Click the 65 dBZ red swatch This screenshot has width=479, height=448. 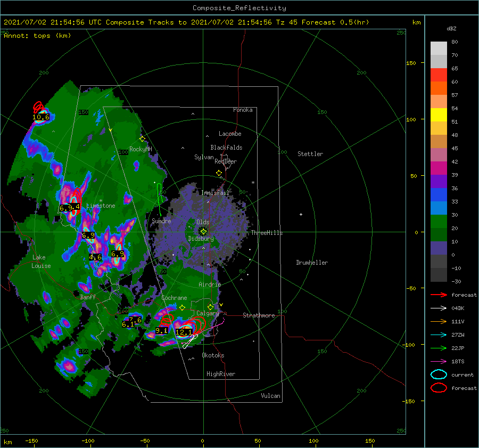pos(439,75)
